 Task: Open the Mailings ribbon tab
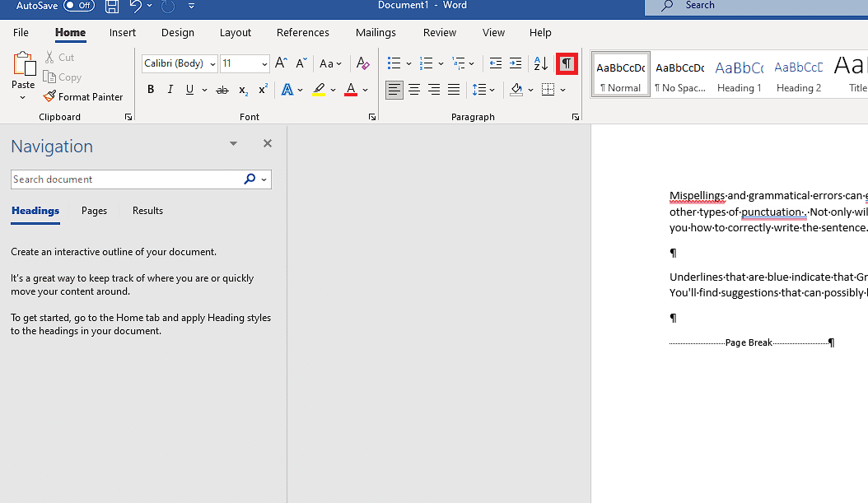point(376,33)
